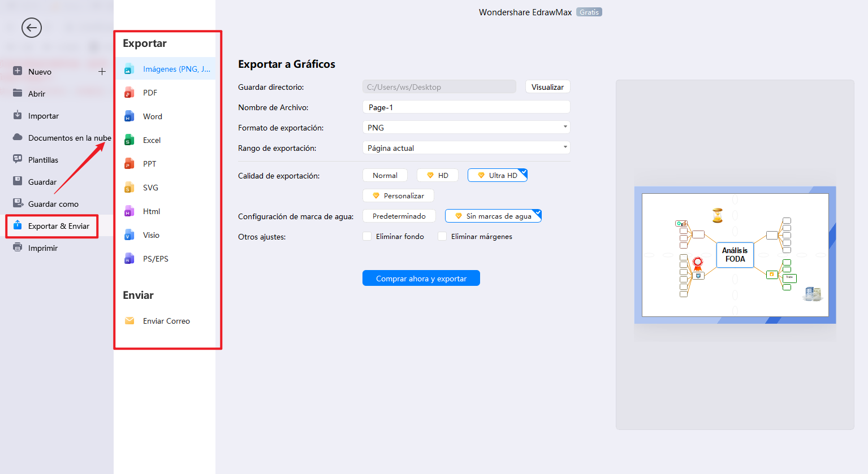
Task: Click the Comprar ahora y exportar button
Action: 421,277
